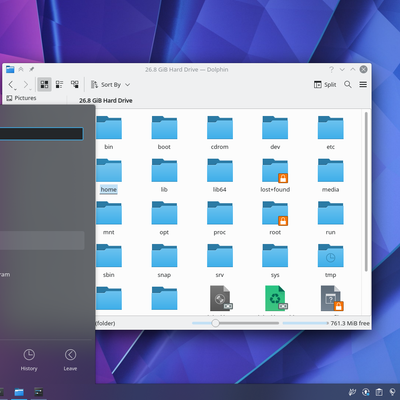Select the green recycle-symbol file icon
The width and height of the screenshot is (400, 400).
point(276,298)
